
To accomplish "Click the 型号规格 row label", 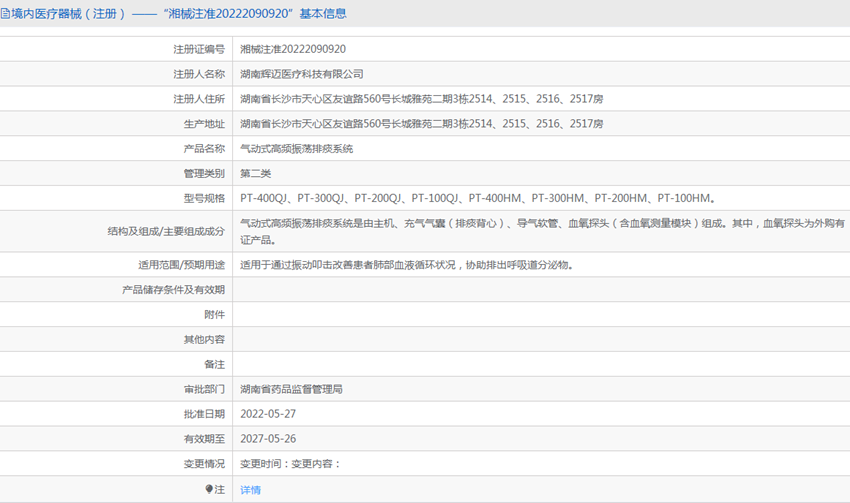I will [204, 198].
